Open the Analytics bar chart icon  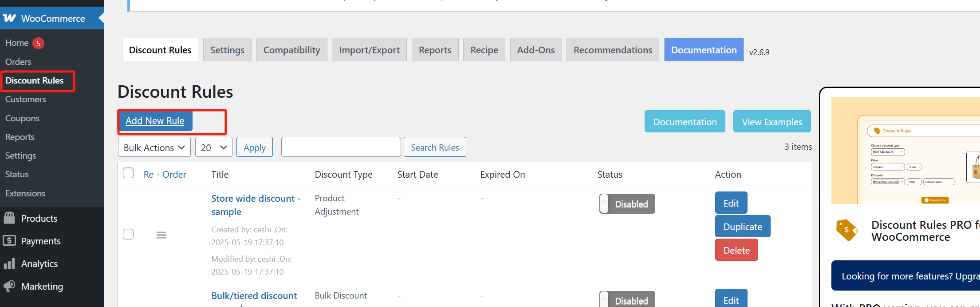point(9,263)
